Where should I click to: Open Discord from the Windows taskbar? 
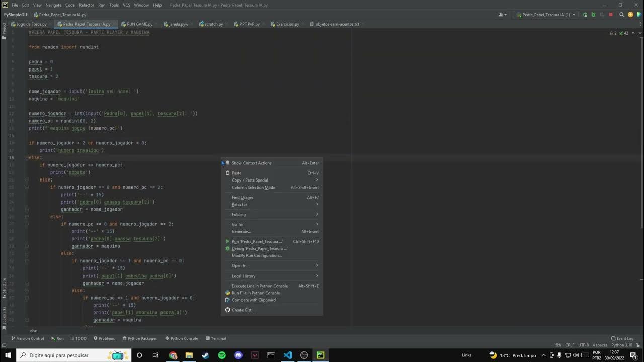pyautogui.click(x=238, y=355)
